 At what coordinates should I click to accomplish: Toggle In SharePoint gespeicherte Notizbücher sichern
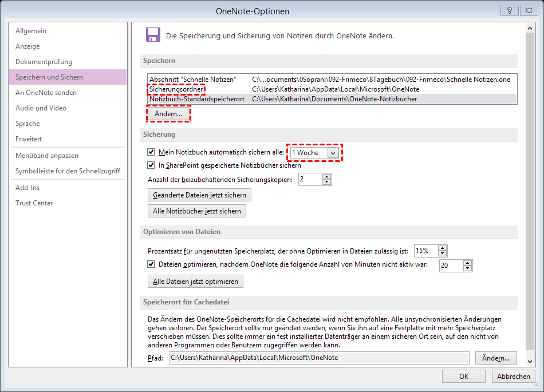[151, 165]
